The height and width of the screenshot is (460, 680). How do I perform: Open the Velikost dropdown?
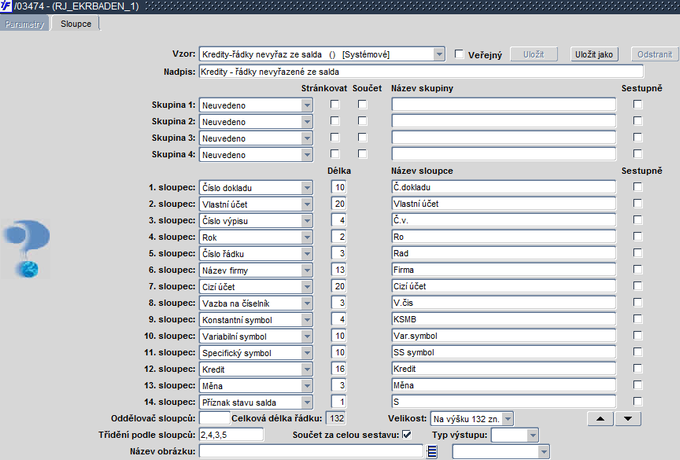(x=508, y=419)
